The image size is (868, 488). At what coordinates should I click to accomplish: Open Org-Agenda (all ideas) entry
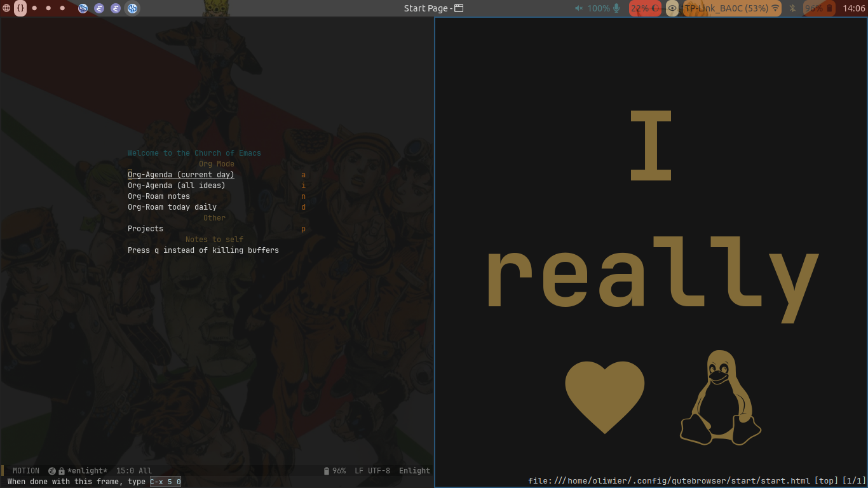tap(177, 186)
